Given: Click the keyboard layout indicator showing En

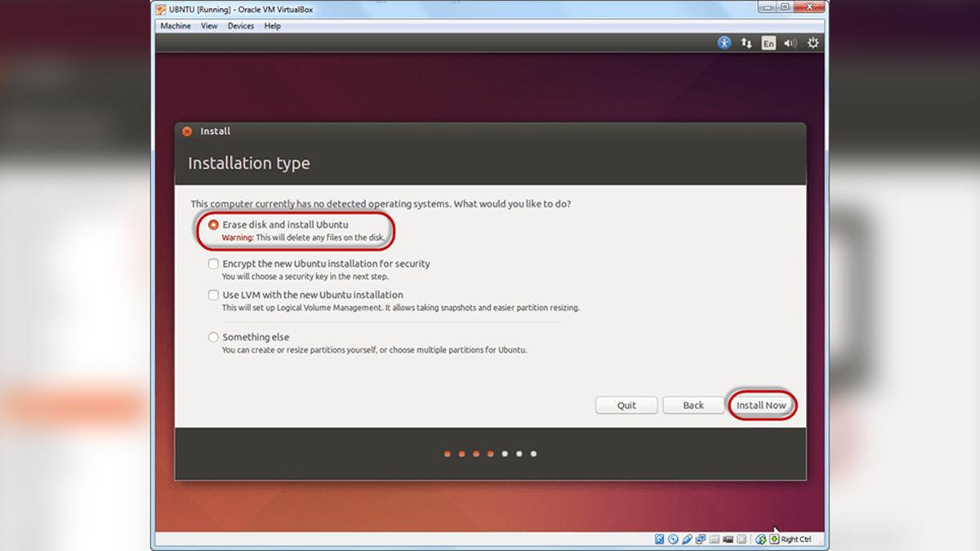Looking at the screenshot, I should coord(768,42).
